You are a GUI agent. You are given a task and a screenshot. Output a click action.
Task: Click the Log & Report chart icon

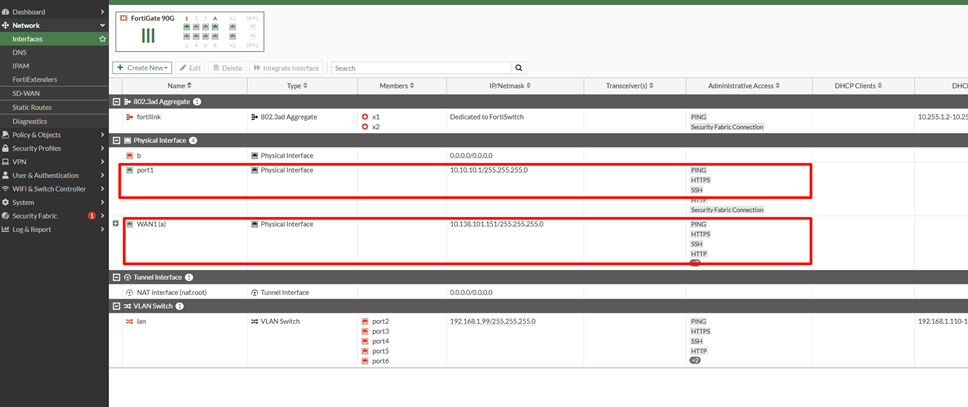pyautogui.click(x=6, y=230)
